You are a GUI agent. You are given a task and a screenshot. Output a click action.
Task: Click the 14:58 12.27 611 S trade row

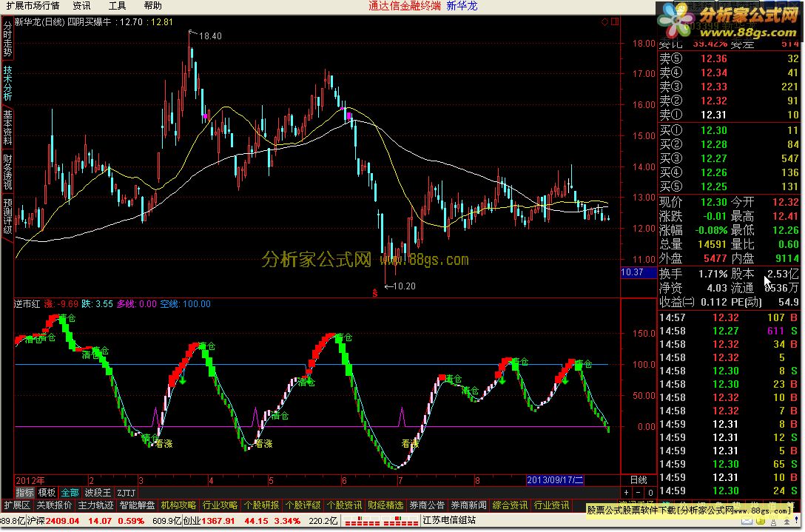tap(729, 331)
